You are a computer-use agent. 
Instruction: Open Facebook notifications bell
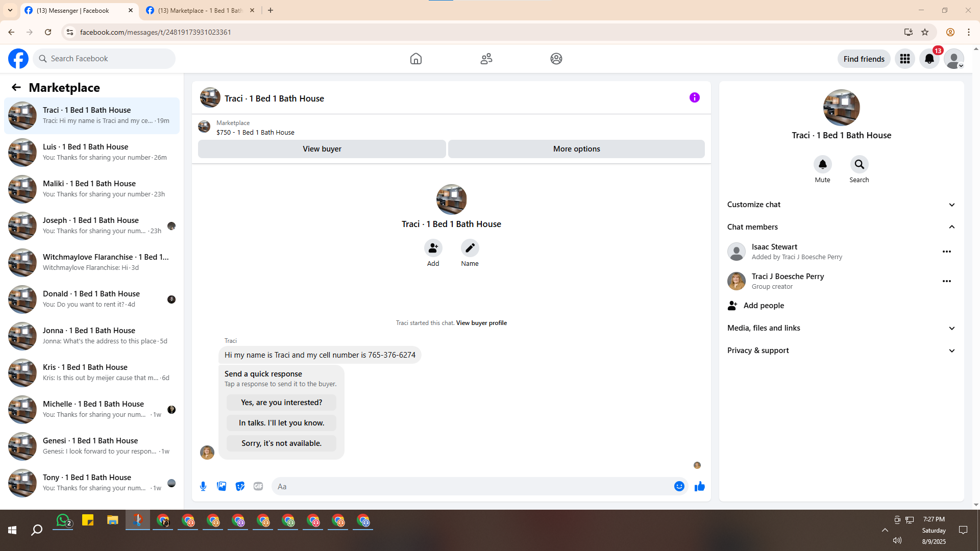pos(929,59)
